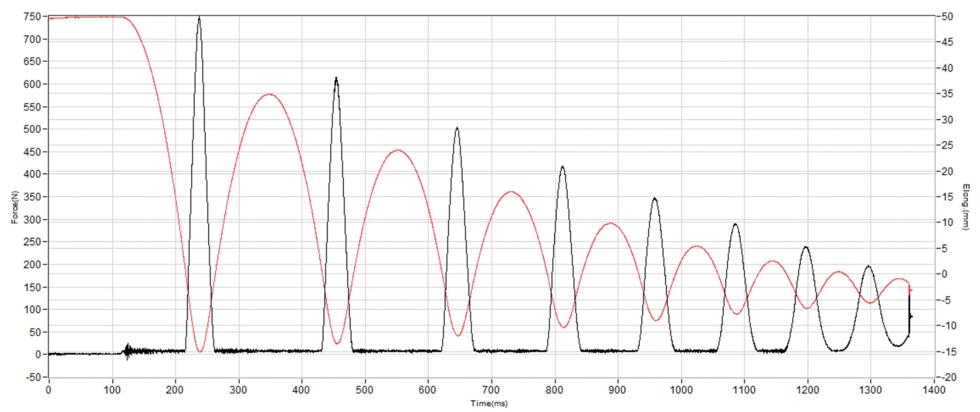Click the 25 tick label on the elongation axis
The width and height of the screenshot is (980, 412).
point(947,146)
